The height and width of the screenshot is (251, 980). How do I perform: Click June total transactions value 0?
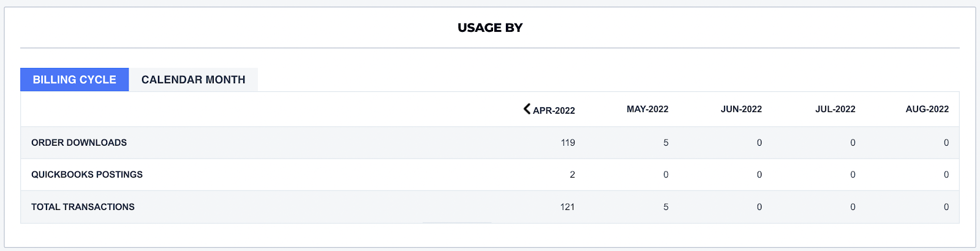tap(759, 207)
